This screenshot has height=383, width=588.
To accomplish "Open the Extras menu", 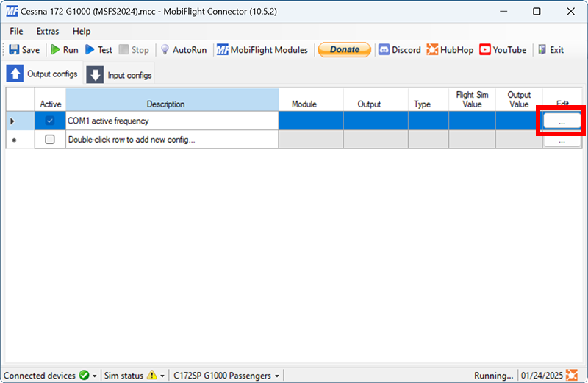I will [48, 31].
